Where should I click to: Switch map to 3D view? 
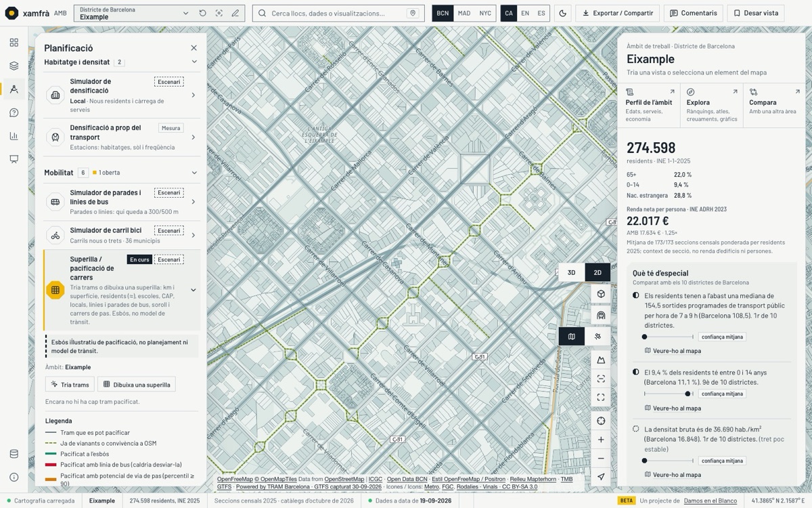pos(571,272)
